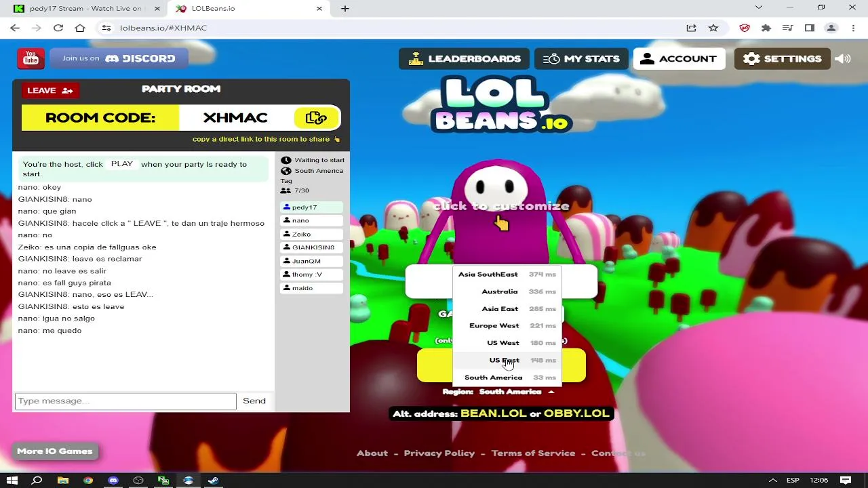The image size is (868, 488).
Task: View site information icon in address bar
Action: 106,28
